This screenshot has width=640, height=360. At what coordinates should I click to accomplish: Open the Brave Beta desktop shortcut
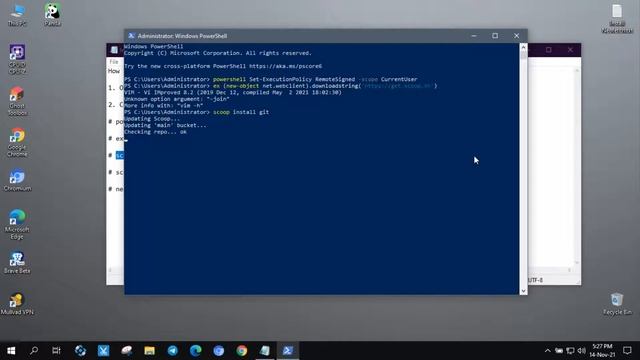click(x=17, y=262)
